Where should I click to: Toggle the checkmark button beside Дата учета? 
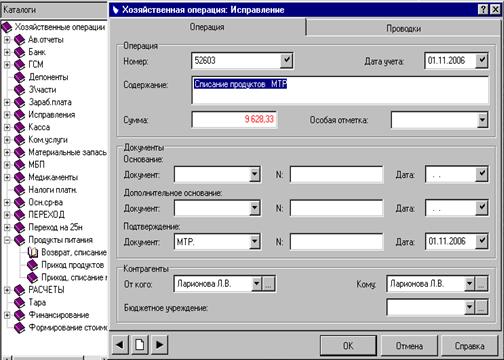click(x=482, y=60)
